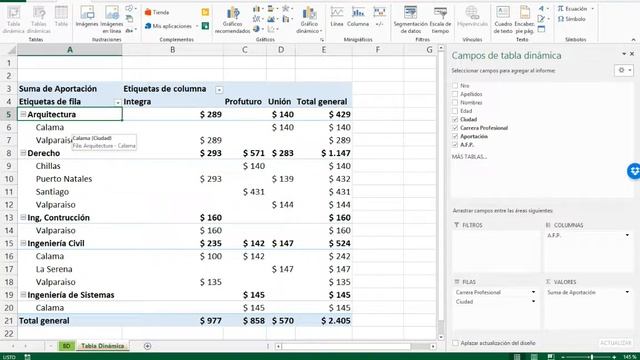Uncheck the Carrera Profesional field checkbox
Screen dimensions: 640x360
455,128
